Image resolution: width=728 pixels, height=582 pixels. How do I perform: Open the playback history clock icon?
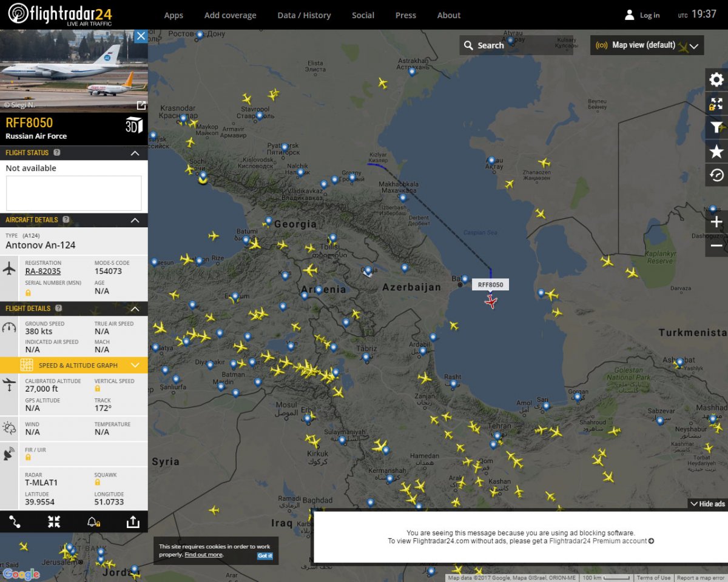point(716,175)
